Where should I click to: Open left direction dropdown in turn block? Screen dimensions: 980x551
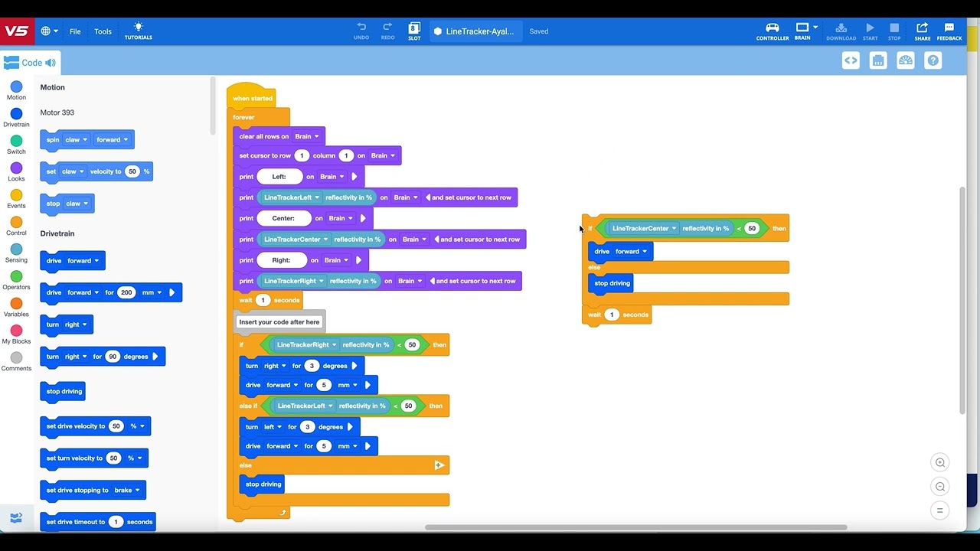273,427
